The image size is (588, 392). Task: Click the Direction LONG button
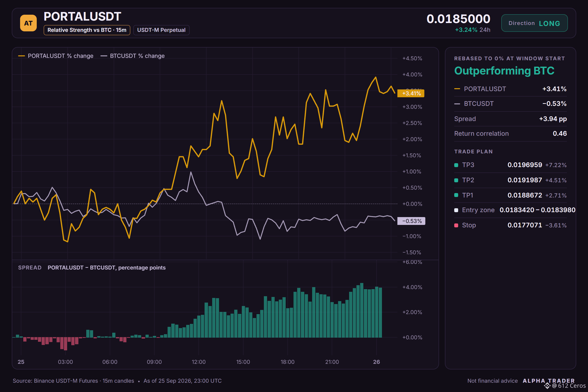534,23
